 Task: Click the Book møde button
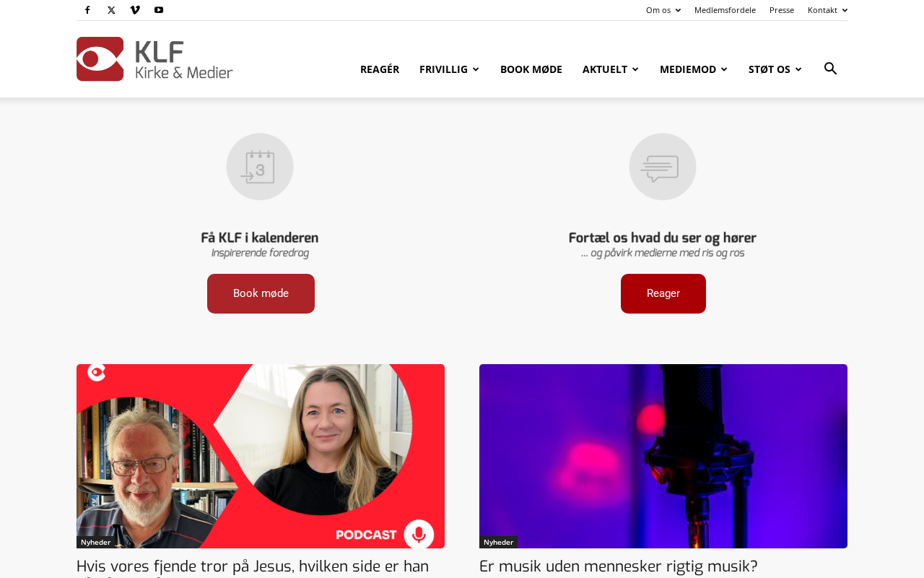261,293
